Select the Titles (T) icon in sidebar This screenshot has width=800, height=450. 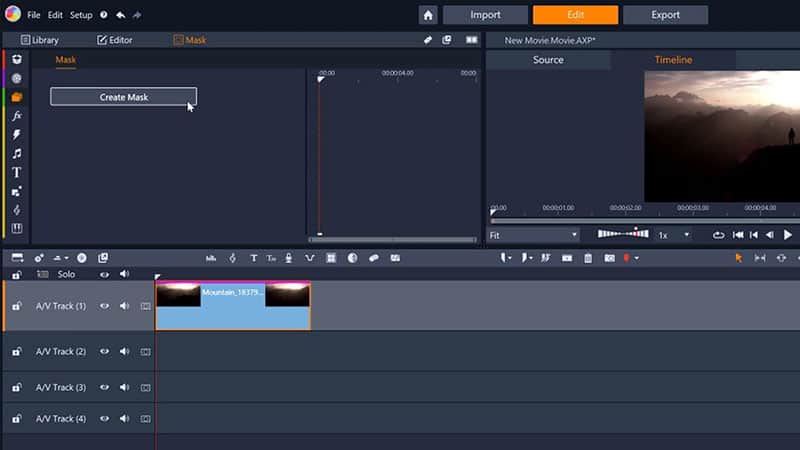tap(17, 172)
